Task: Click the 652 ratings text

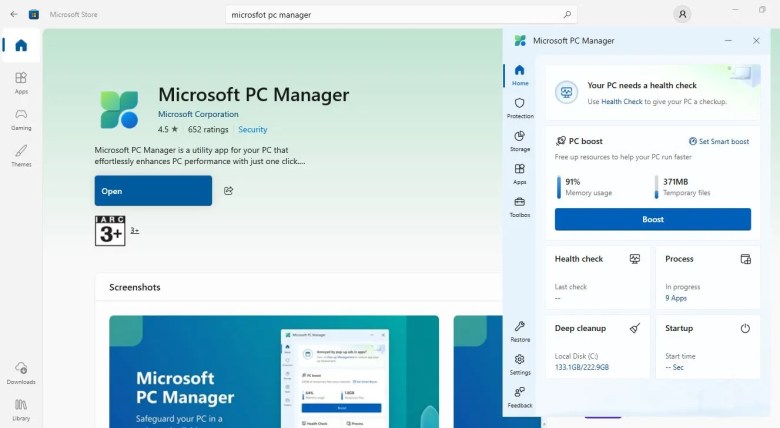Action: click(x=208, y=129)
